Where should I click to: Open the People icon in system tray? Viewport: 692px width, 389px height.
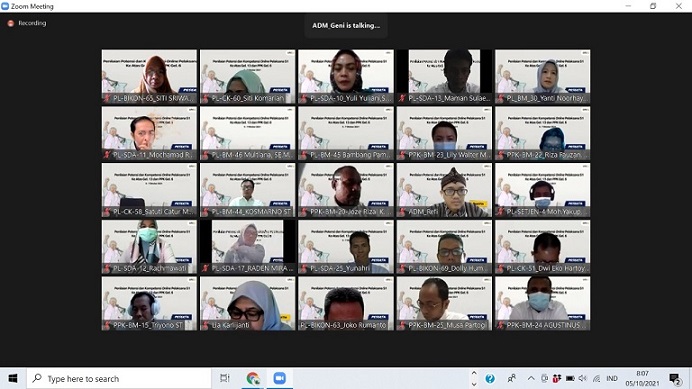tap(511, 378)
